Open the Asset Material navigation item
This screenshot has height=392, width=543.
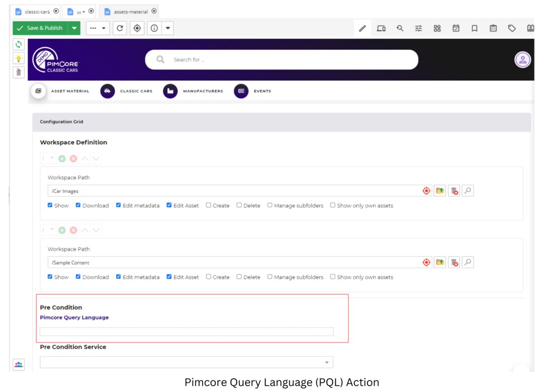pos(60,91)
